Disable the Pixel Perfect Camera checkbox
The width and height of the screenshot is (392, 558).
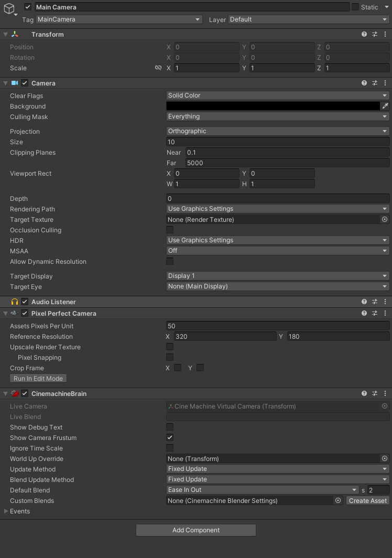(x=25, y=313)
